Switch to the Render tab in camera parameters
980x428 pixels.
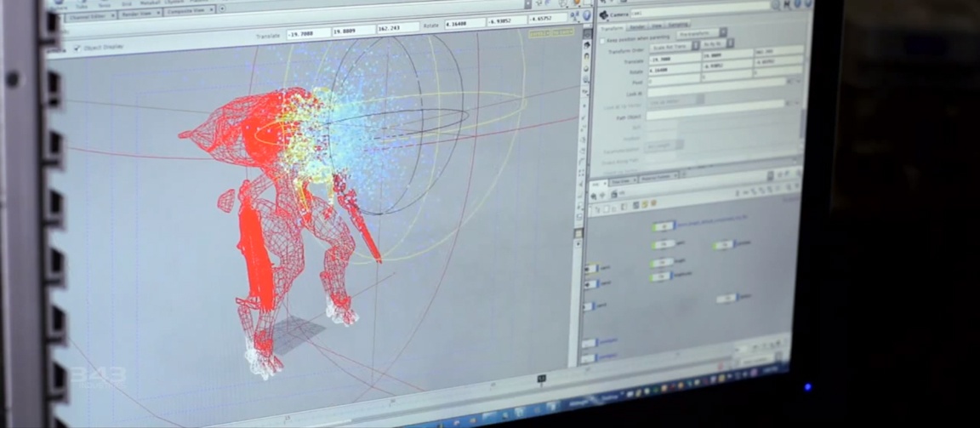pos(635,26)
